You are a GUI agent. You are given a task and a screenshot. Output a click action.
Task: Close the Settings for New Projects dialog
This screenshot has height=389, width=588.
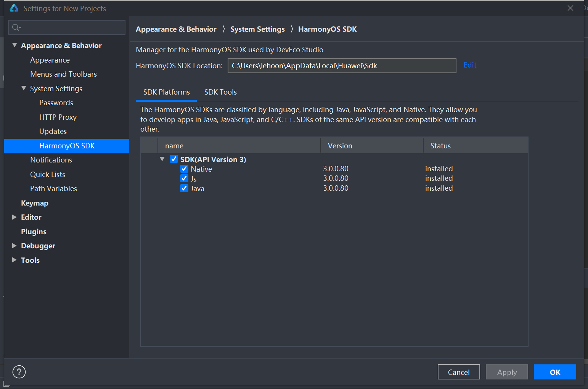(570, 8)
